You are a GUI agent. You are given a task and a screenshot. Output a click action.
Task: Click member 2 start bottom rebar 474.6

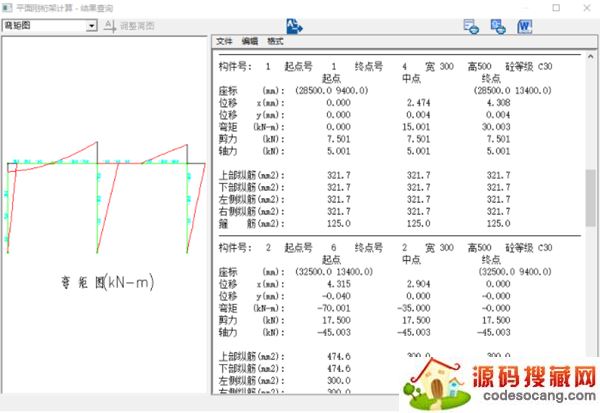pos(339,369)
